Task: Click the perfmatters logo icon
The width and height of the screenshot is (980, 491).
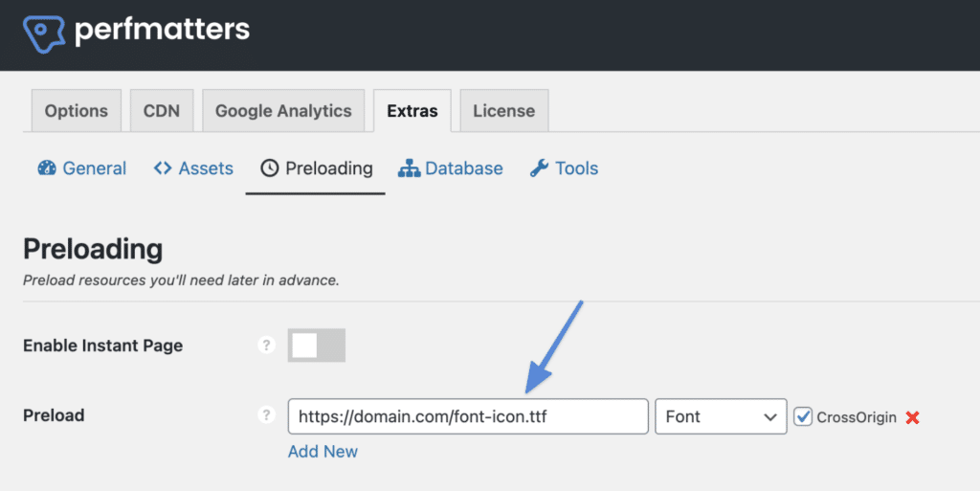Action: coord(44,33)
